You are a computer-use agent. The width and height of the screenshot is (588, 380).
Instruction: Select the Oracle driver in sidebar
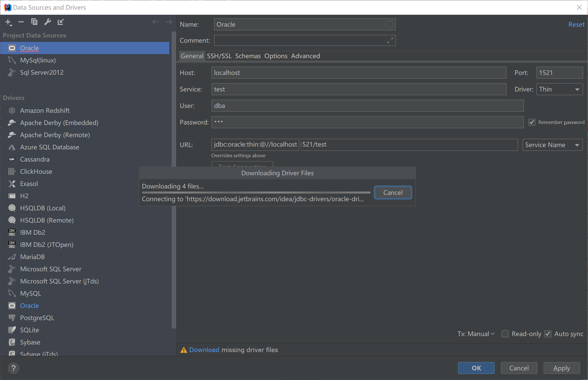coord(29,305)
